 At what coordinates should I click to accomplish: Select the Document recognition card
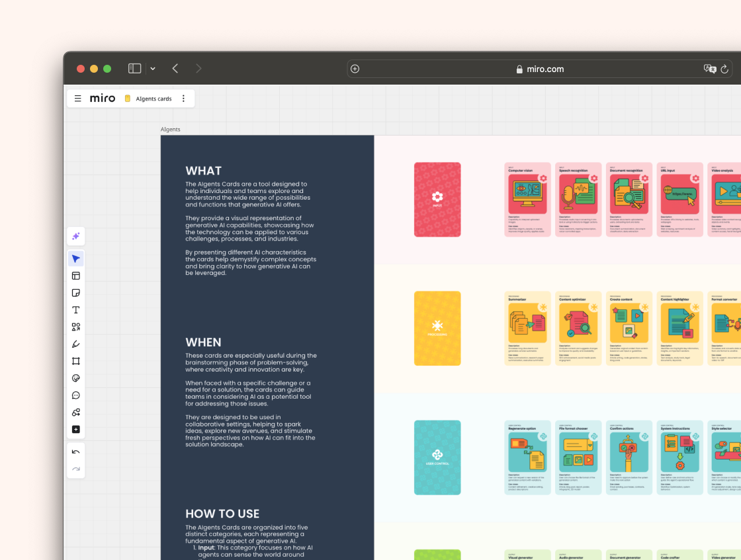point(629,199)
